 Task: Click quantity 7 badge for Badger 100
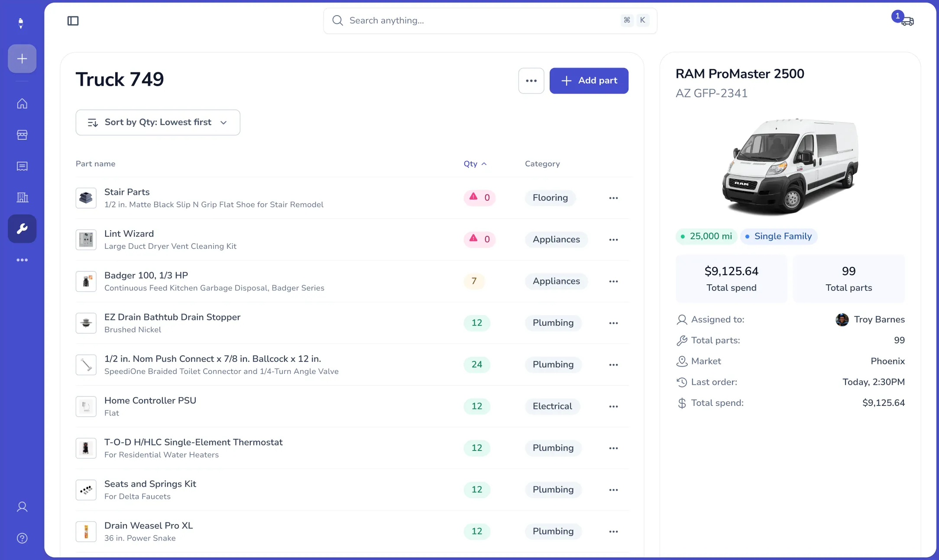click(474, 281)
